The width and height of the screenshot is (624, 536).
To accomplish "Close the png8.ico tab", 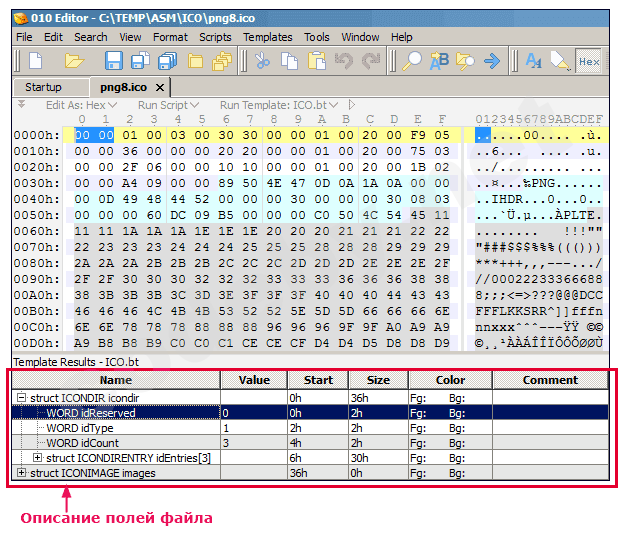I will pyautogui.click(x=160, y=87).
